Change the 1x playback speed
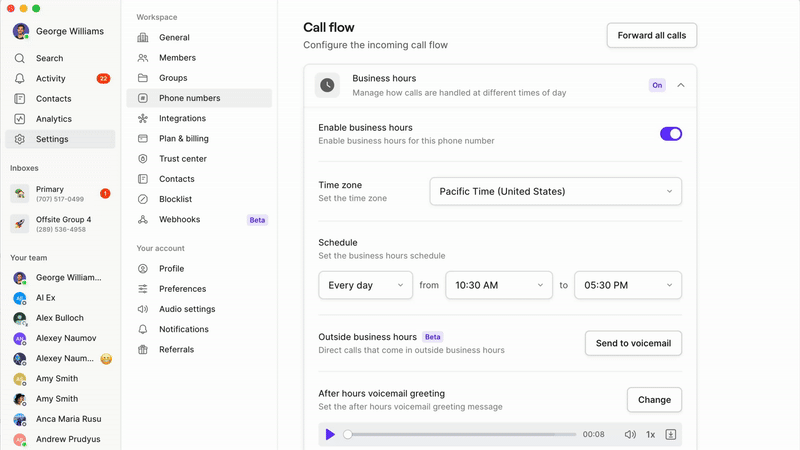 (x=651, y=434)
